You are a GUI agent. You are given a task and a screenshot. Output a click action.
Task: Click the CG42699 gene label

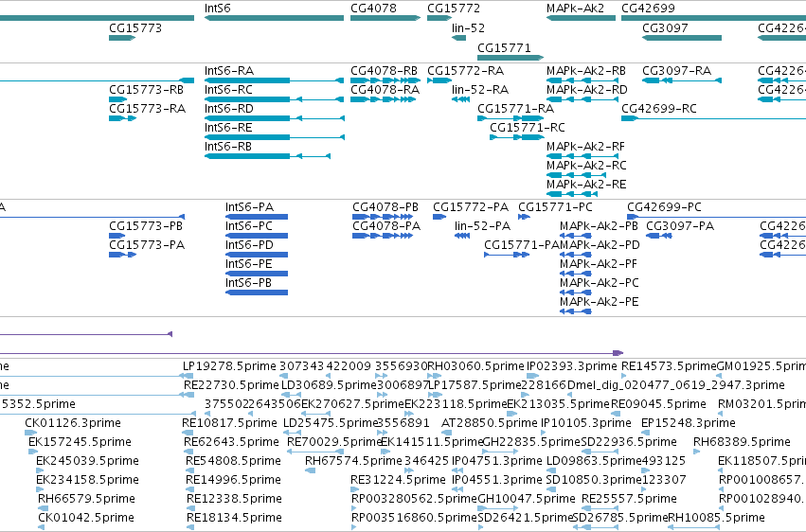(648, 9)
